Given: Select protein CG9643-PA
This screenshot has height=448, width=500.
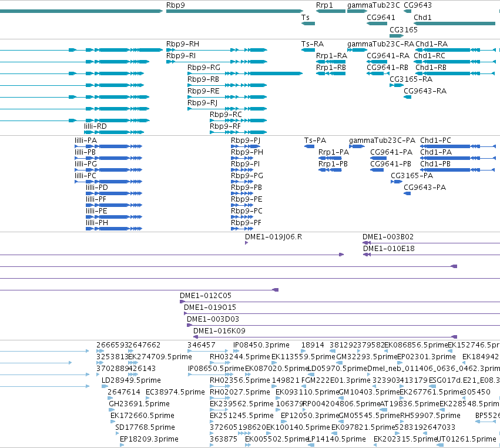Looking at the screenshot, I should pyautogui.click(x=425, y=188).
